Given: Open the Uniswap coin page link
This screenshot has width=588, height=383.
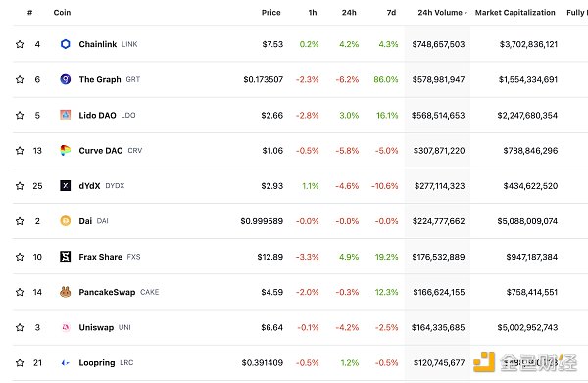Looking at the screenshot, I should (x=96, y=327).
